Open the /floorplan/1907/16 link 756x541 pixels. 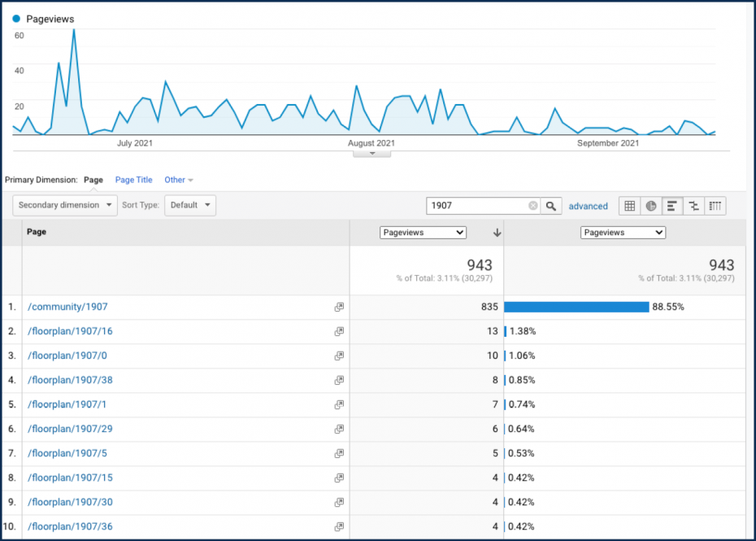70,331
